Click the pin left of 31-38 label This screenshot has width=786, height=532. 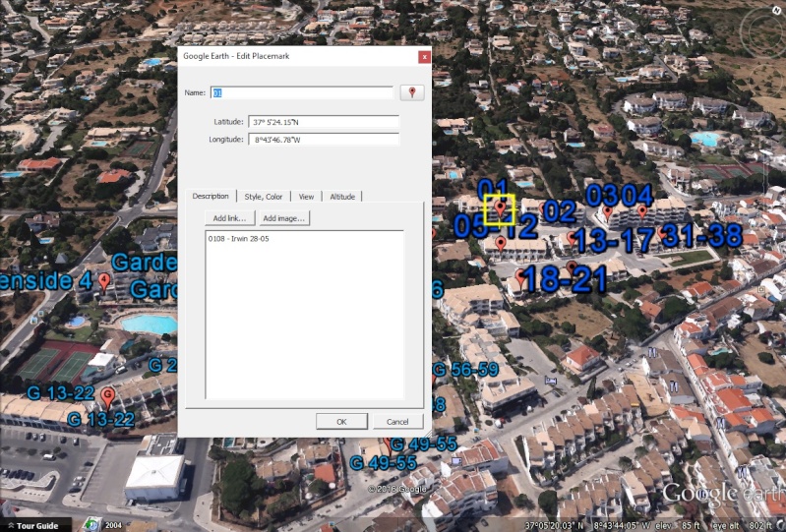(x=662, y=233)
